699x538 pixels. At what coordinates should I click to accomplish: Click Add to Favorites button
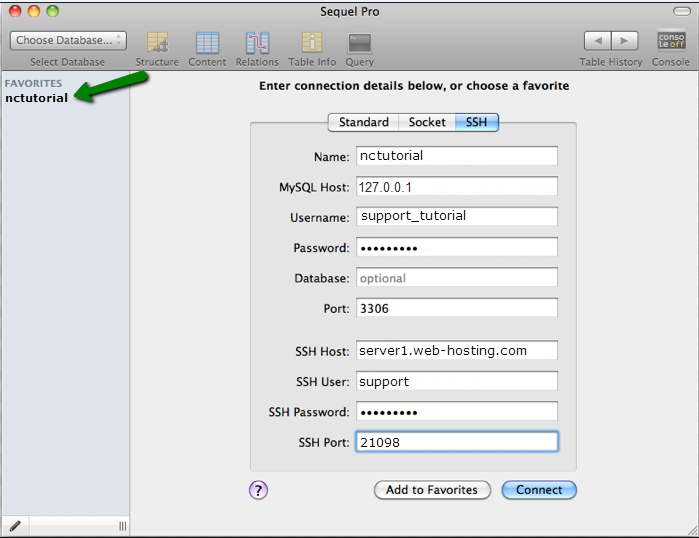click(x=432, y=490)
